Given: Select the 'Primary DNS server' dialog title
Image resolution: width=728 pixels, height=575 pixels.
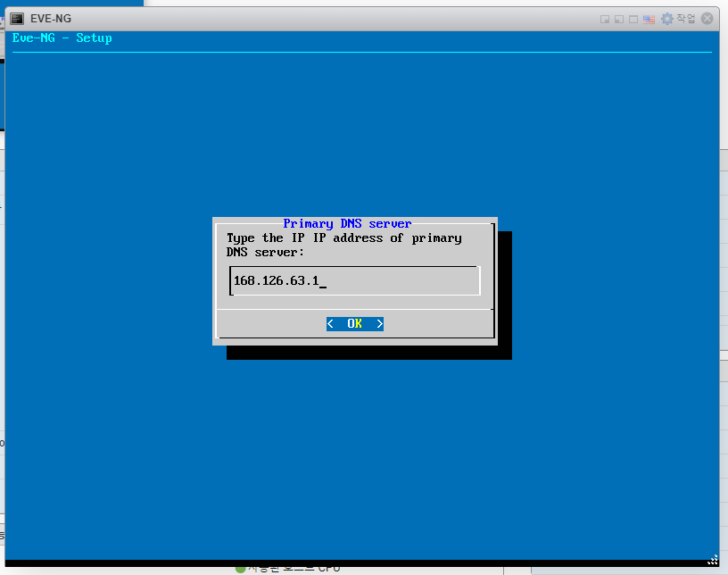Looking at the screenshot, I should (x=347, y=223).
